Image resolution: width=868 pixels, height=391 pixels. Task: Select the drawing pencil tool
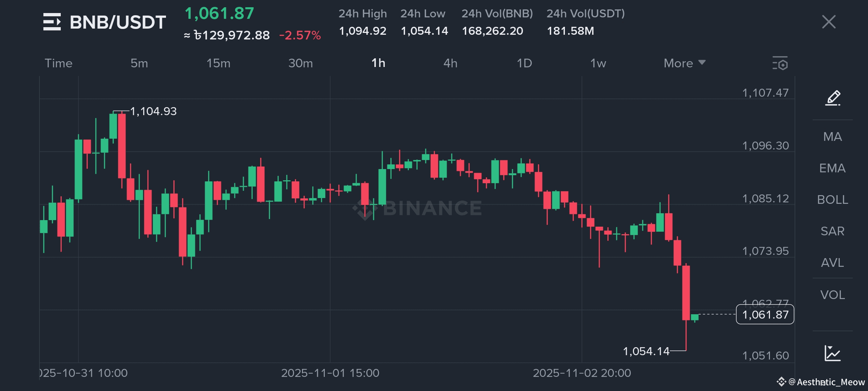pyautogui.click(x=833, y=98)
